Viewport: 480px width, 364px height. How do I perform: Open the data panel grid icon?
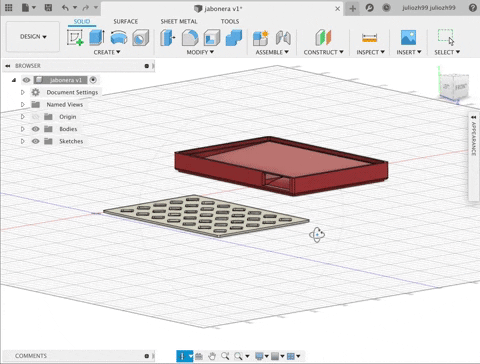click(9, 7)
